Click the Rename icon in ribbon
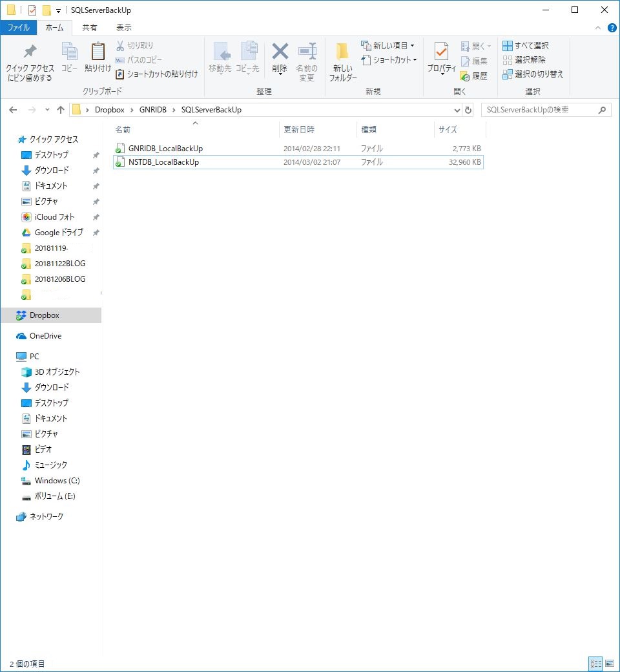Image resolution: width=620 pixels, height=672 pixels. click(x=307, y=52)
